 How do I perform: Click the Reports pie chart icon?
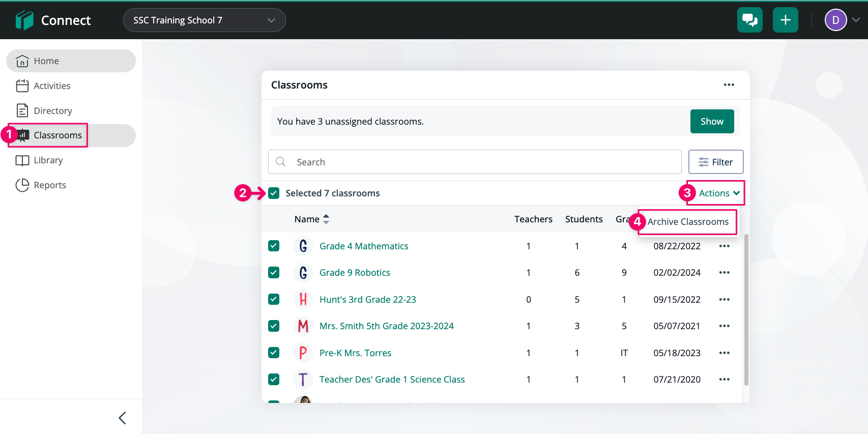[22, 185]
